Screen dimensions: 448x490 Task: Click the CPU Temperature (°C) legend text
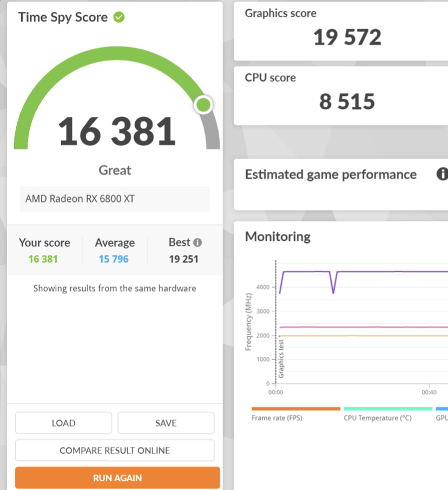pos(378,418)
